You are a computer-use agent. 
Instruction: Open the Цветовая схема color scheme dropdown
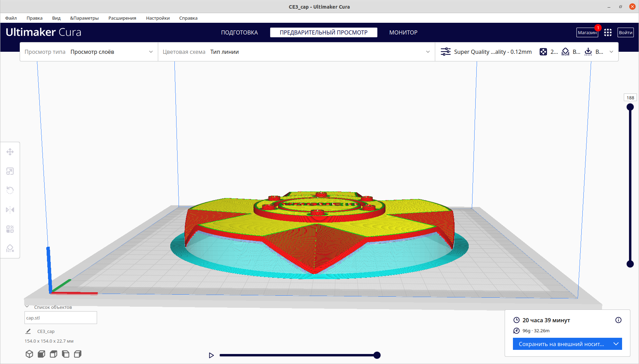296,52
